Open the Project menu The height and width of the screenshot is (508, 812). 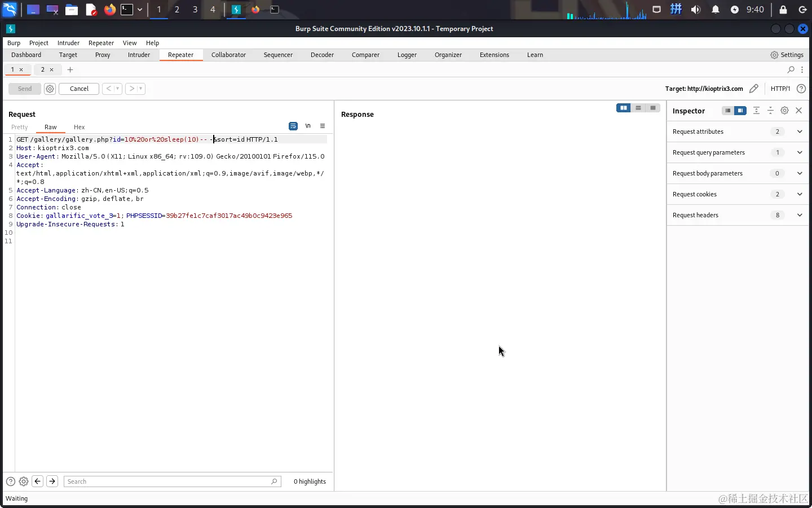tap(39, 43)
